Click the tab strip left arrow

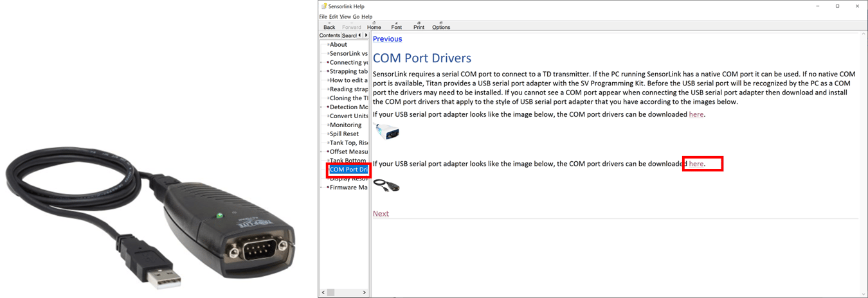(359, 35)
